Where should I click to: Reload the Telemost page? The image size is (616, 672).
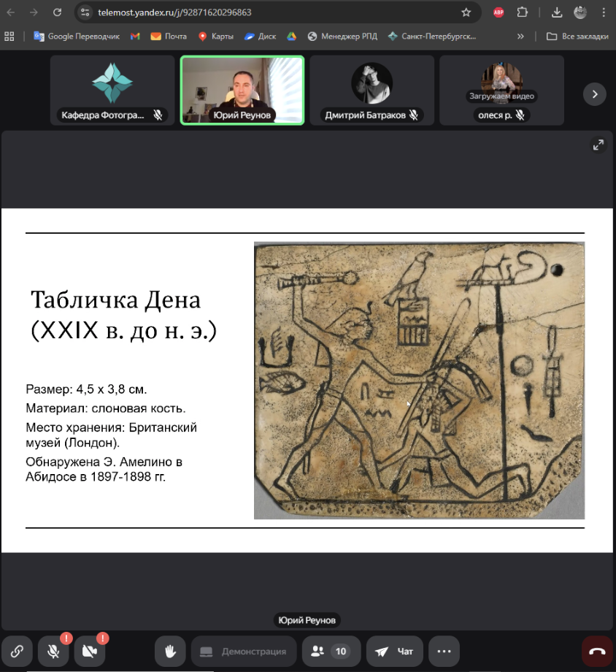58,12
